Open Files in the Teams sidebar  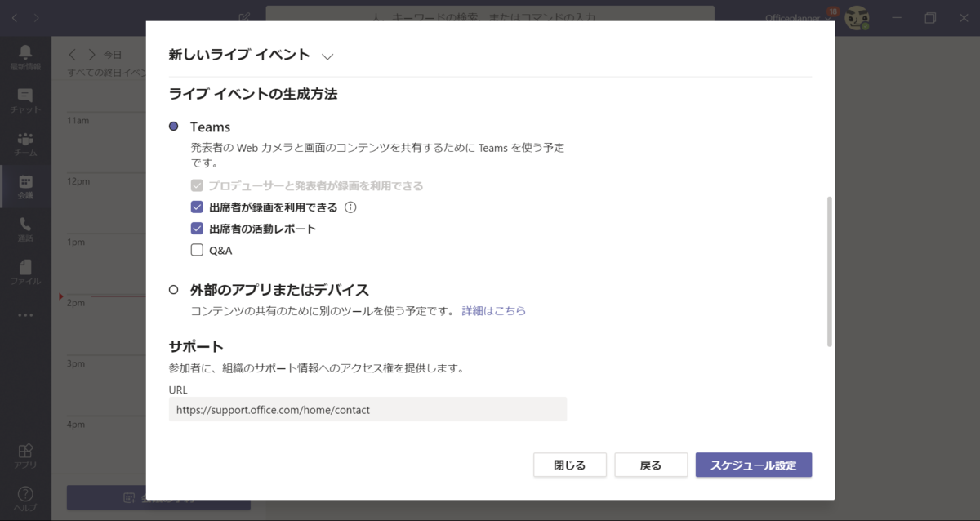25,273
